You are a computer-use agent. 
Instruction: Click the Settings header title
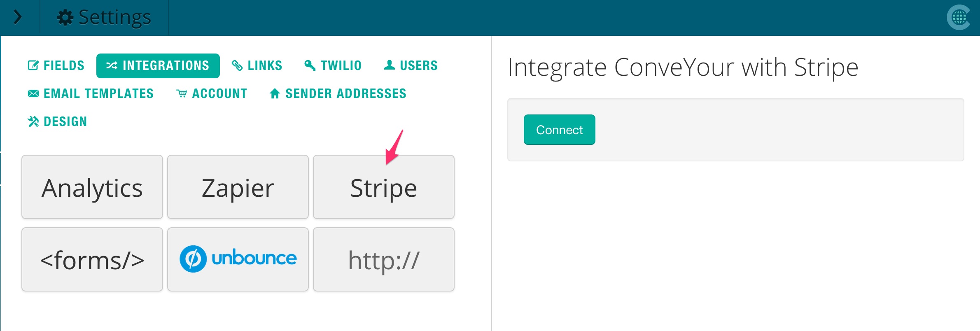(114, 18)
